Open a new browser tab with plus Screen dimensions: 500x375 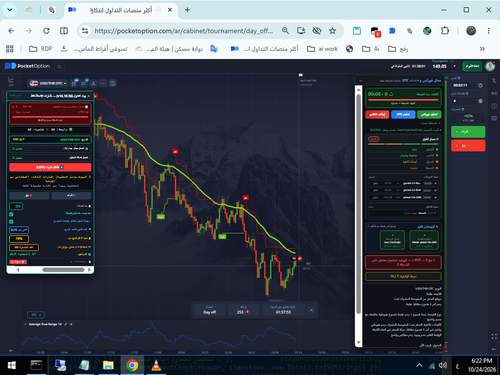click(187, 10)
